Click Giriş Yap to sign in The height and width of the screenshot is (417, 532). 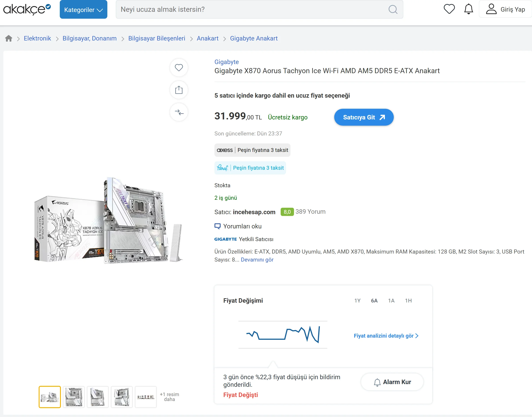point(505,9)
